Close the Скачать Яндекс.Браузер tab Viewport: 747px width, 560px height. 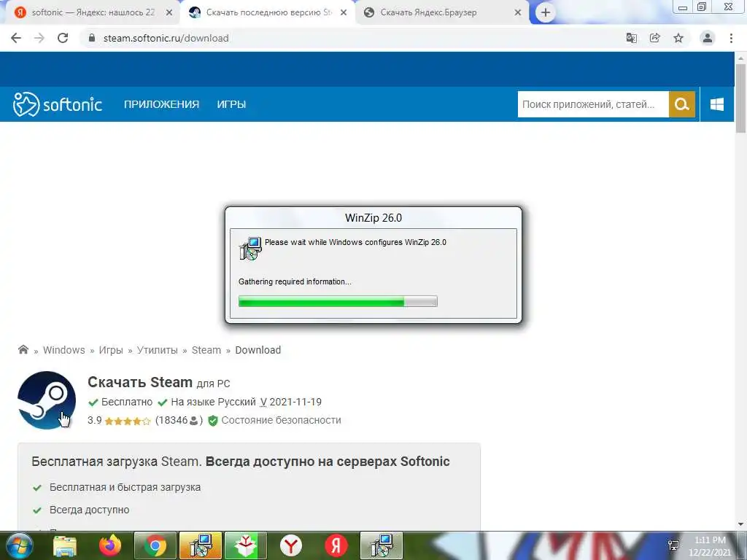point(518,13)
